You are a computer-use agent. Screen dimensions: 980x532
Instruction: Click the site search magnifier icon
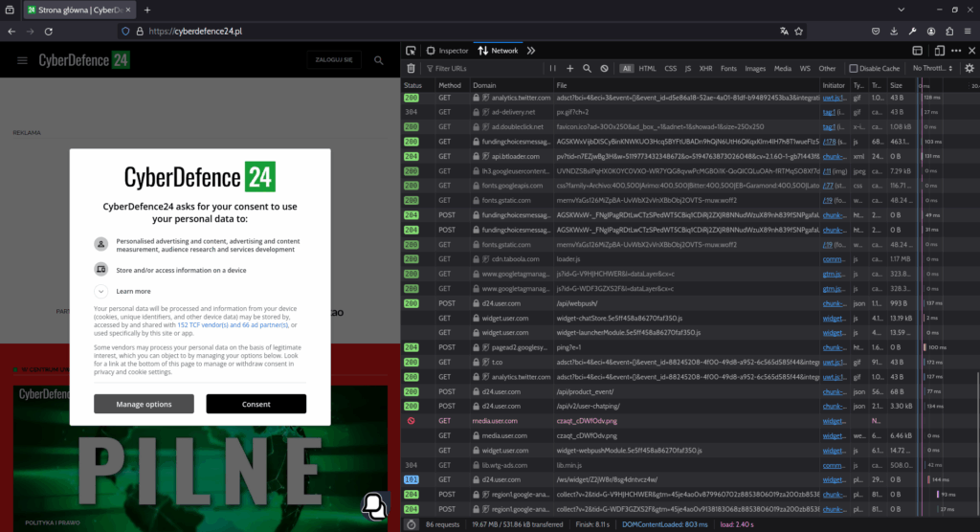click(379, 60)
